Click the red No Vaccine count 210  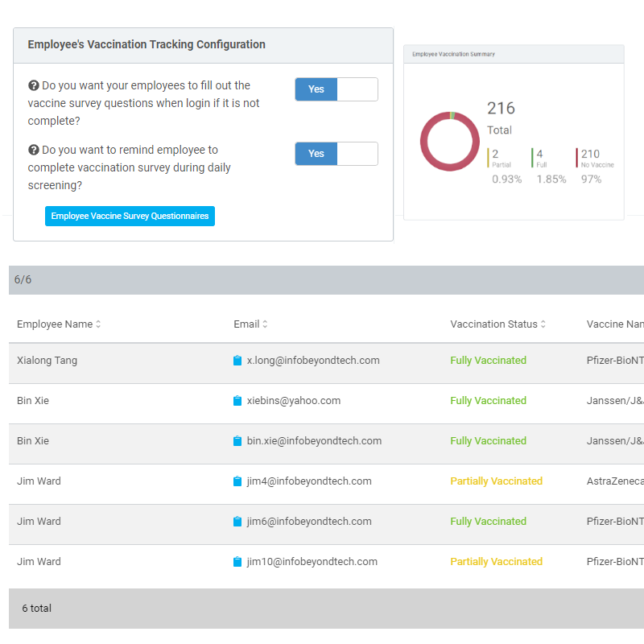point(590,154)
